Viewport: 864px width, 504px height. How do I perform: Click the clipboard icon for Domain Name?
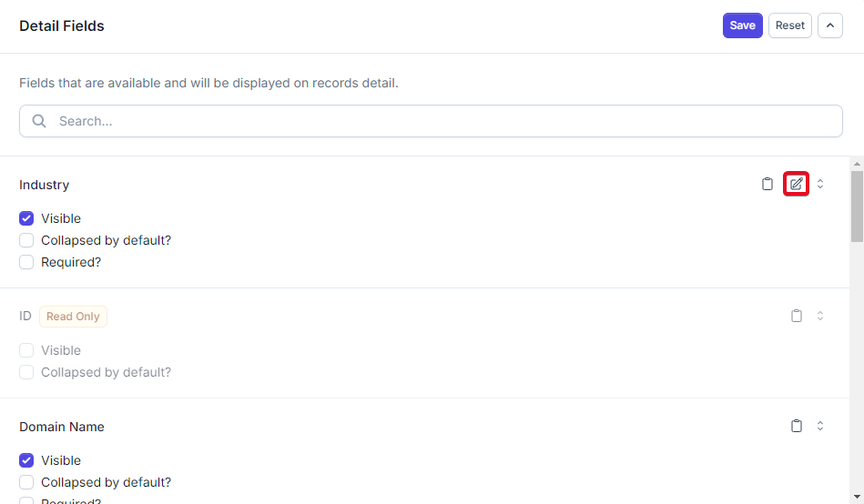[x=797, y=426]
